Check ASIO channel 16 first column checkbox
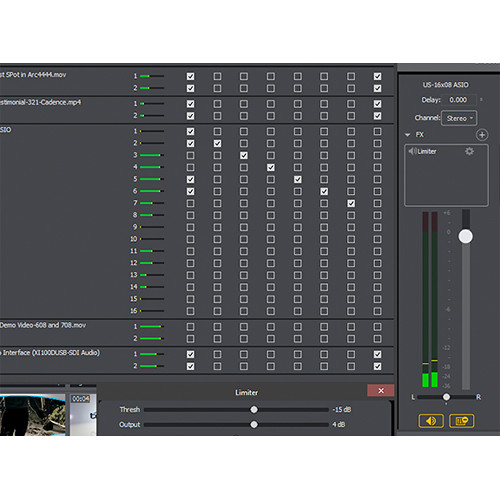500x500 pixels. pos(190,311)
